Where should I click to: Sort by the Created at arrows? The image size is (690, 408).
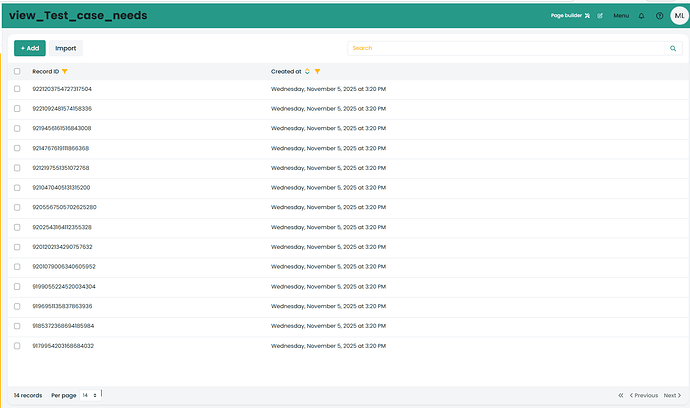(x=307, y=72)
